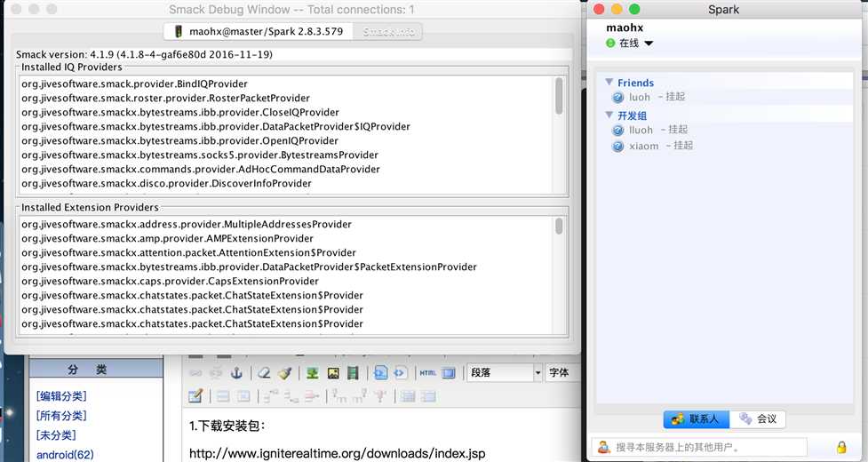The height and width of the screenshot is (462, 868).
Task: Open the 在线 presence status dropdown arrow
Action: 649,44
